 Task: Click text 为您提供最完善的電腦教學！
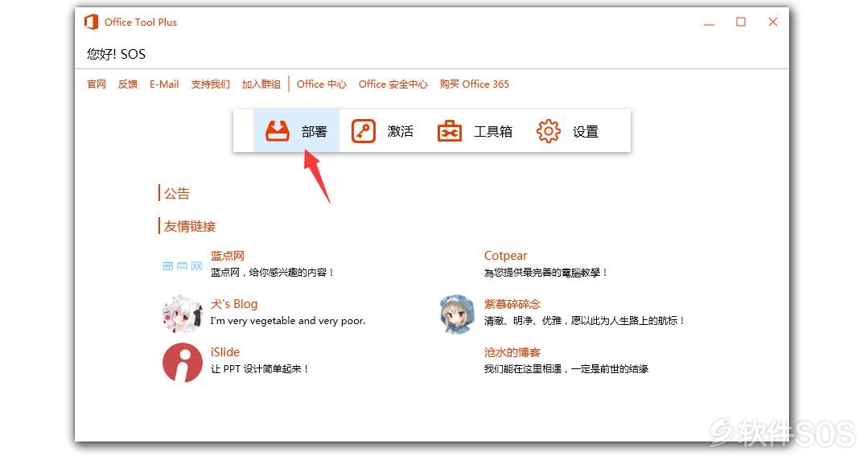point(546,273)
